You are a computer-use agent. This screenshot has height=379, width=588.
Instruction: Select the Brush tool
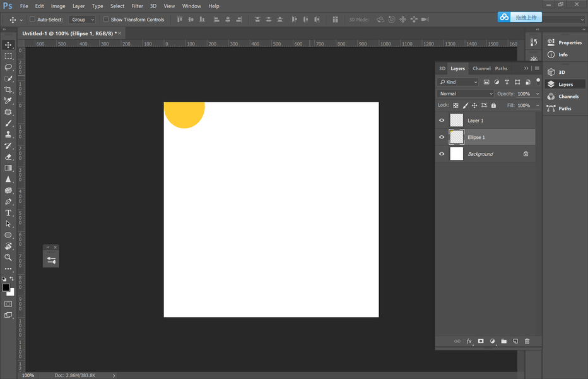click(8, 123)
